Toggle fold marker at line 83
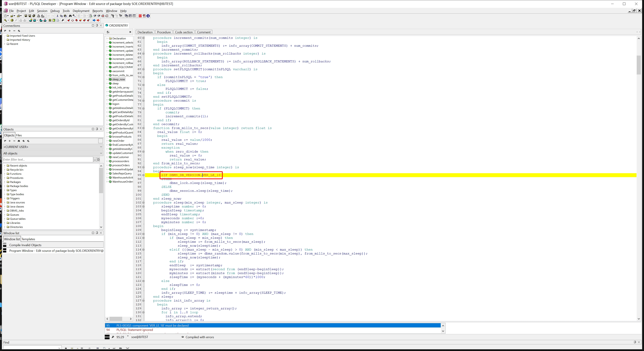The height and width of the screenshot is (351, 644). click(x=143, y=128)
